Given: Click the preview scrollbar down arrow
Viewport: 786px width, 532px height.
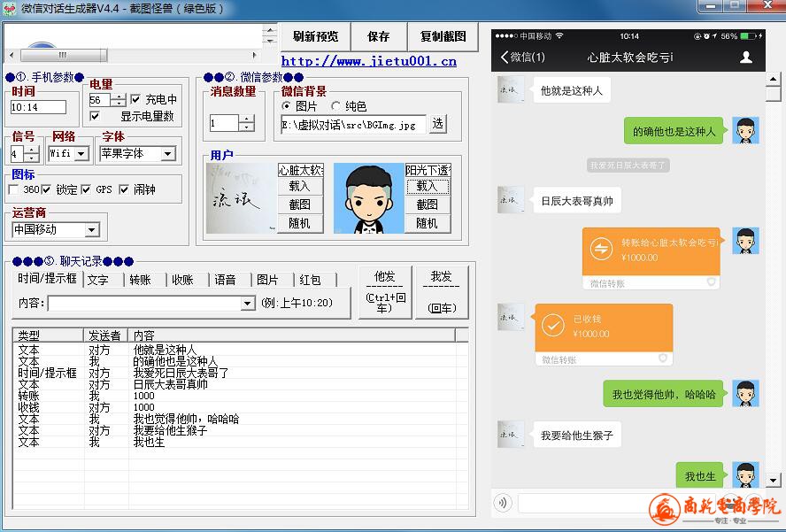Looking at the screenshot, I should point(773,481).
